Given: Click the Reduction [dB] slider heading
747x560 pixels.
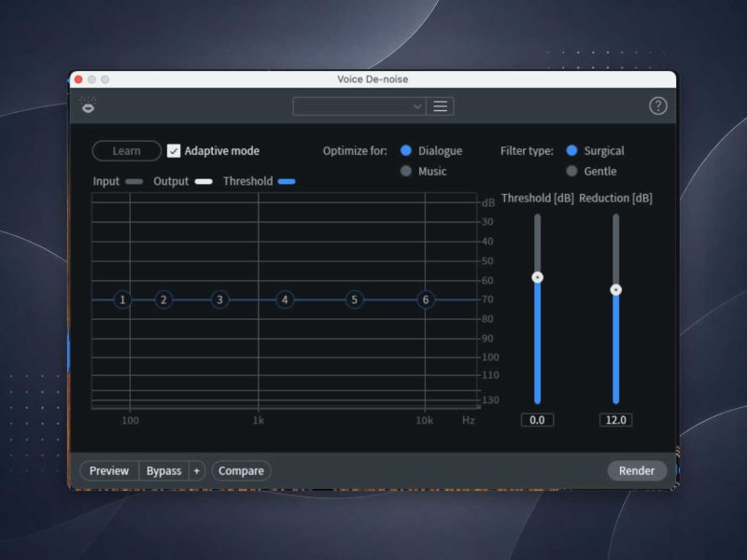Looking at the screenshot, I should (615, 198).
